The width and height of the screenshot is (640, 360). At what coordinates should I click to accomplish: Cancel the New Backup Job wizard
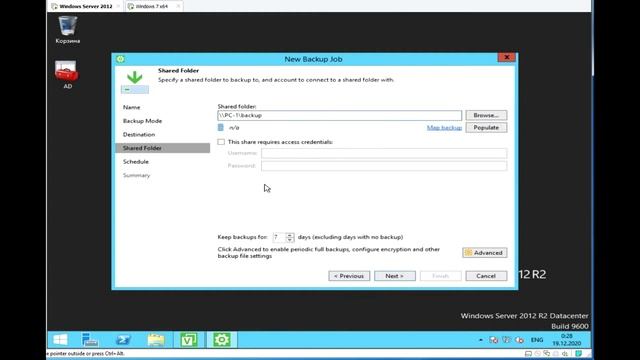[x=486, y=276]
